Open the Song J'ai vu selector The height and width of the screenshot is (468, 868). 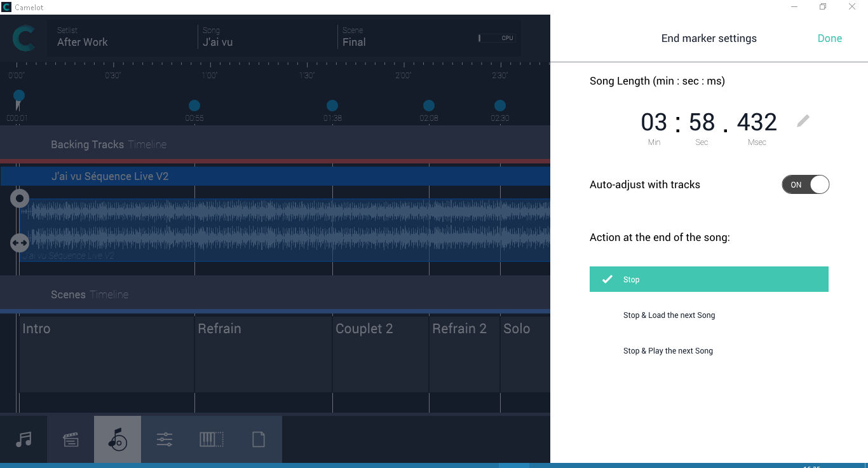[267, 37]
